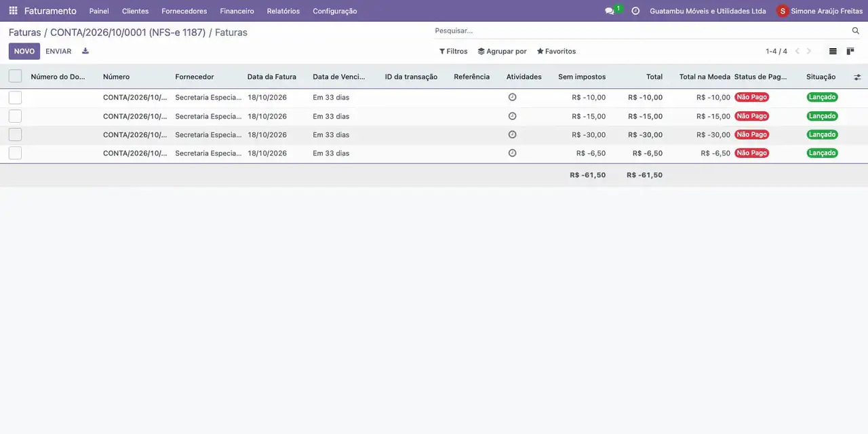Sort by the Total column header

pos(654,77)
